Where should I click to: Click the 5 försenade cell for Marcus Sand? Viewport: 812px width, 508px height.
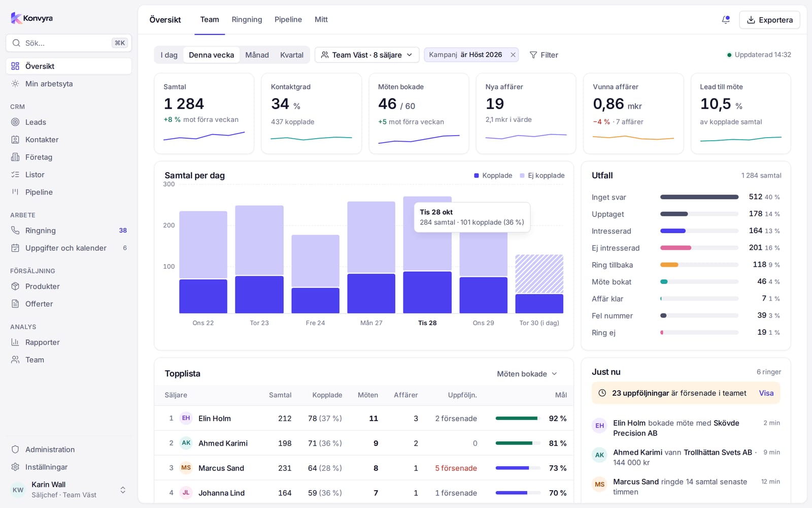[456, 468]
